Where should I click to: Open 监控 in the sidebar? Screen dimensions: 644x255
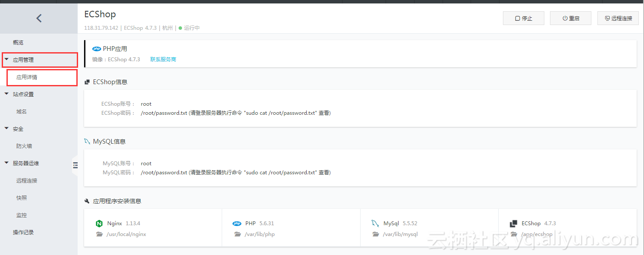click(x=22, y=215)
